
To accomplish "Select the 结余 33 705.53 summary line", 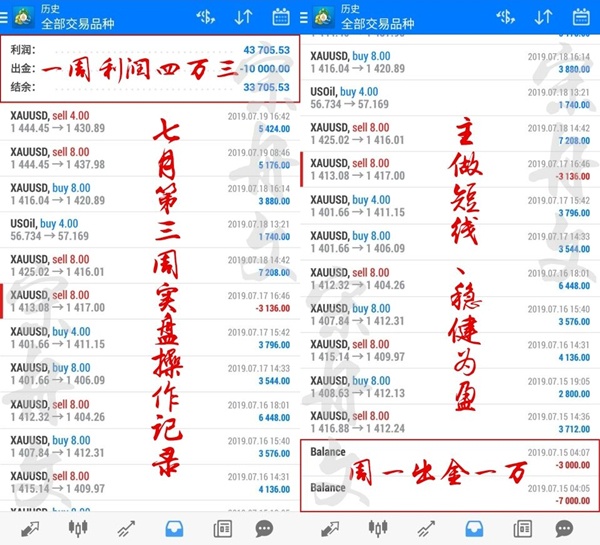I will tap(150, 87).
